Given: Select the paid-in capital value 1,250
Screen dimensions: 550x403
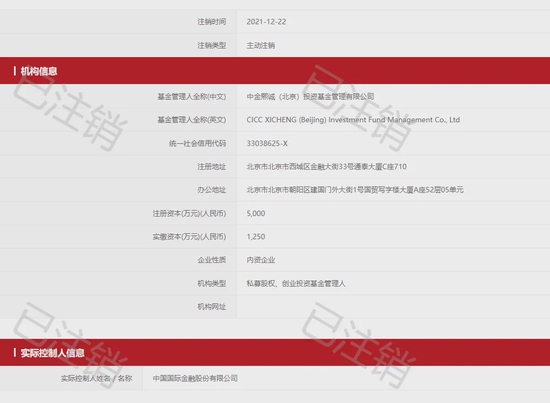Looking at the screenshot, I should (x=256, y=237).
